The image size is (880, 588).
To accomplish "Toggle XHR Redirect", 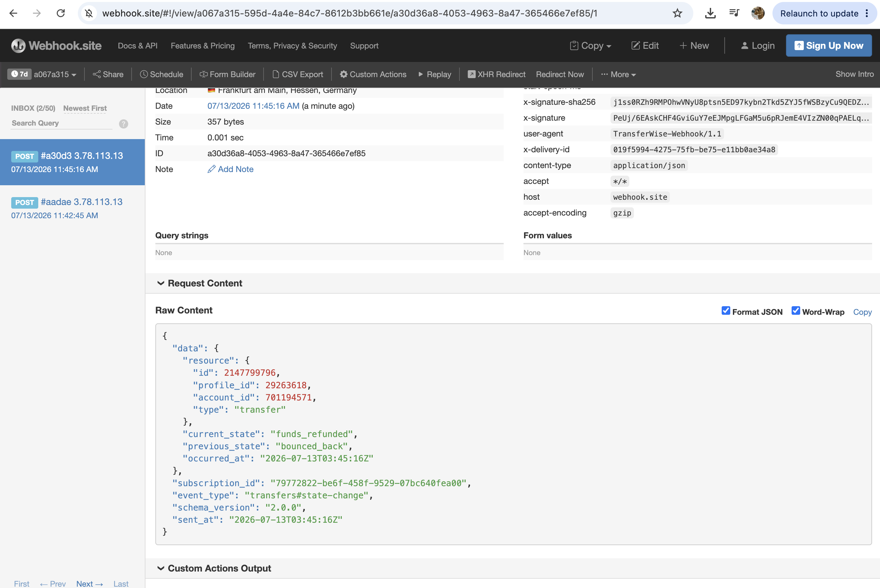I will pos(496,74).
